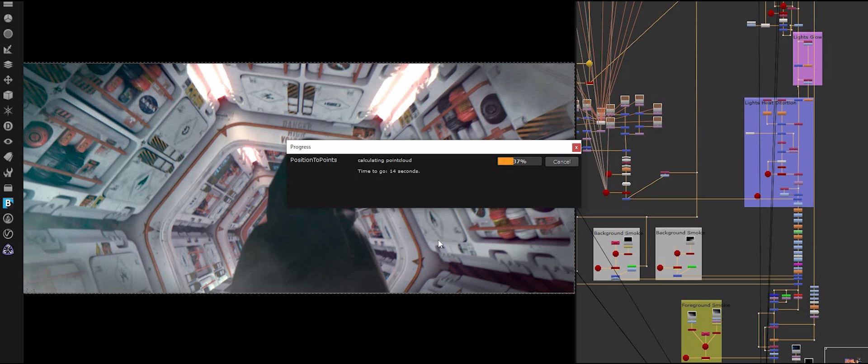The width and height of the screenshot is (868, 364).
Task: Select Background Smoke label without crossed node
Action: (680, 233)
